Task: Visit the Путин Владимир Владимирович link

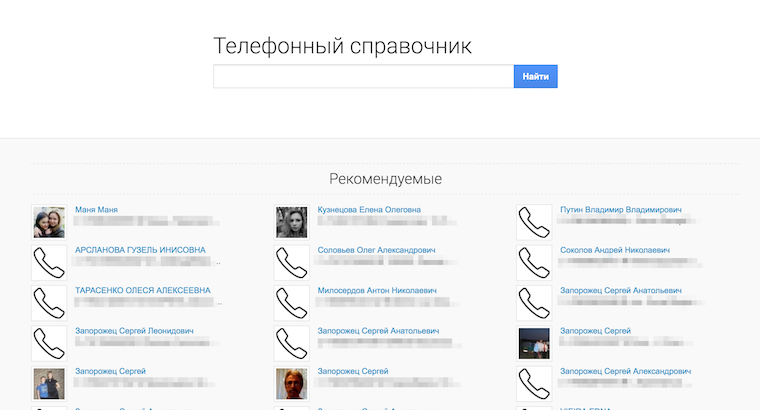Action: [x=621, y=209]
